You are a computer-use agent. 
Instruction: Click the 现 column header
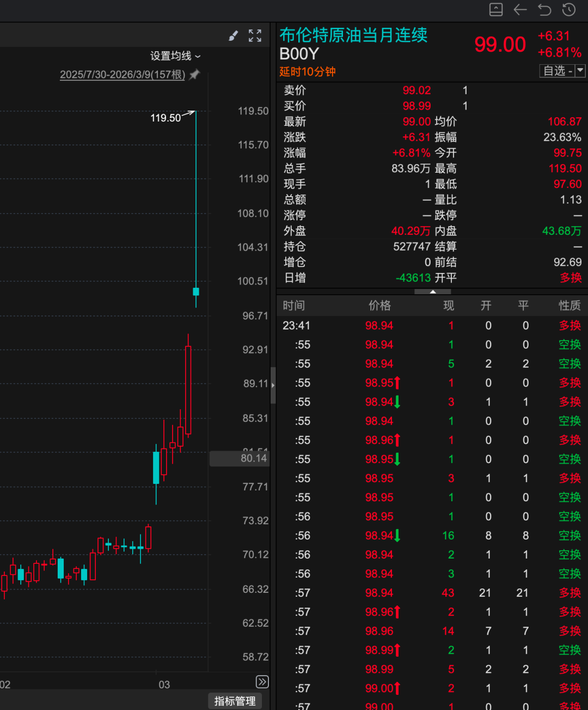click(449, 306)
